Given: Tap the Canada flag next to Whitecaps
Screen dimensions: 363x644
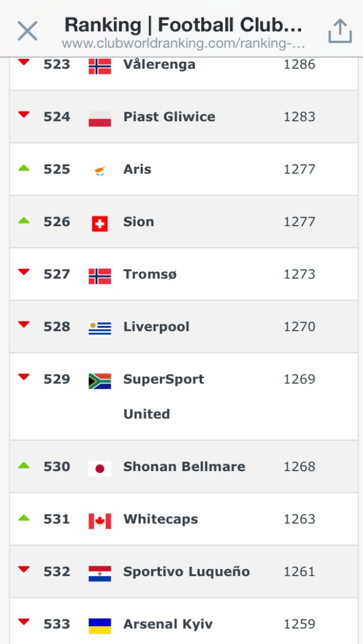Looking at the screenshot, I should click(100, 520).
